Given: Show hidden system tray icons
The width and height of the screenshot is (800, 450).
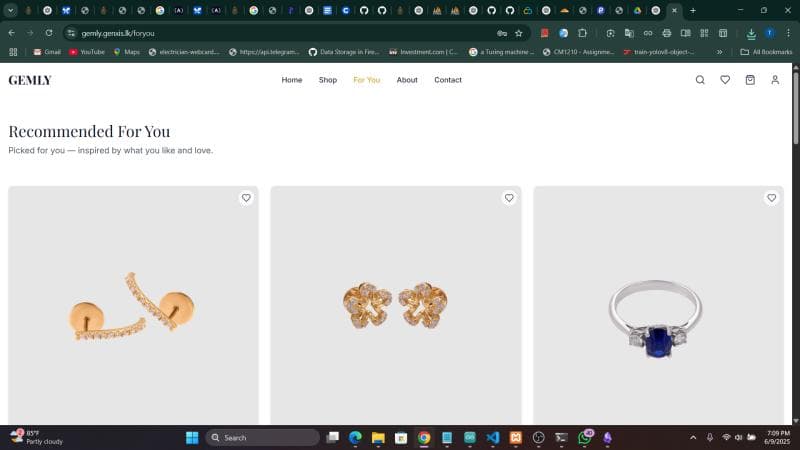Looking at the screenshot, I should 693,438.
